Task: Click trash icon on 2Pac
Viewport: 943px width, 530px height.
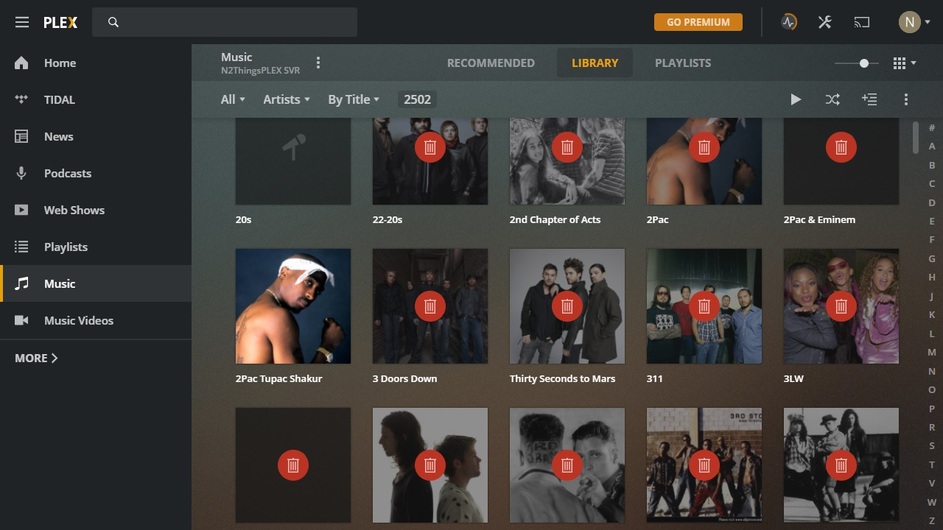Action: (704, 147)
